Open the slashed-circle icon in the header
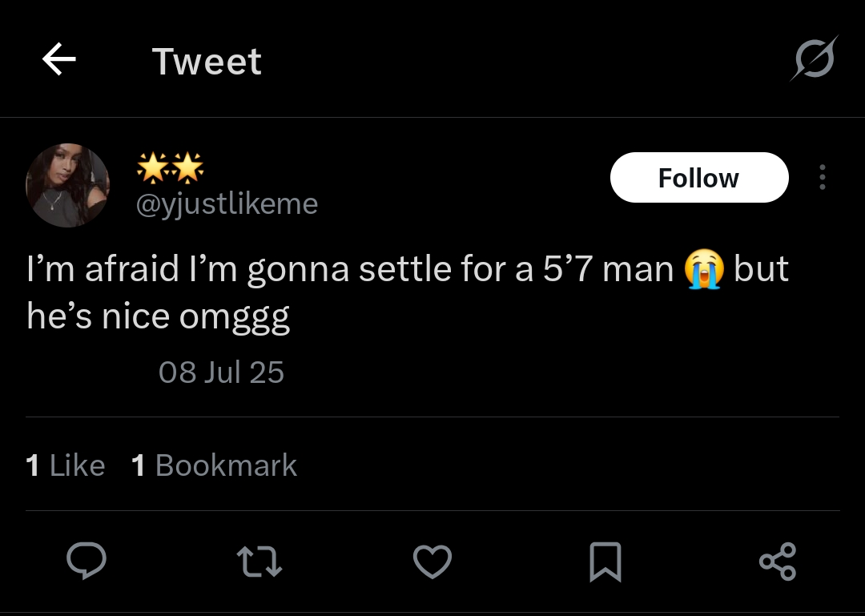This screenshot has height=616, width=865. point(815,58)
